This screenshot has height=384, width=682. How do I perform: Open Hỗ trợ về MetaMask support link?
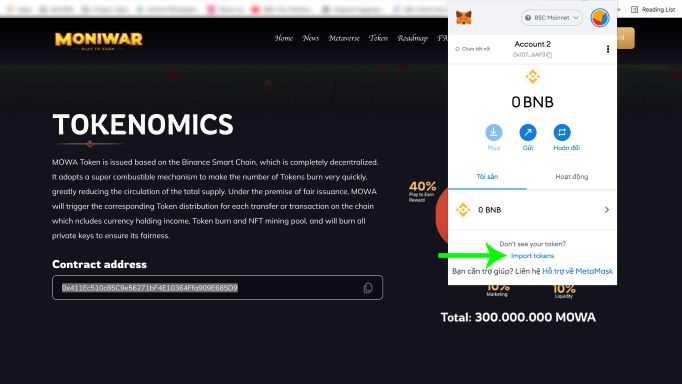tap(577, 271)
